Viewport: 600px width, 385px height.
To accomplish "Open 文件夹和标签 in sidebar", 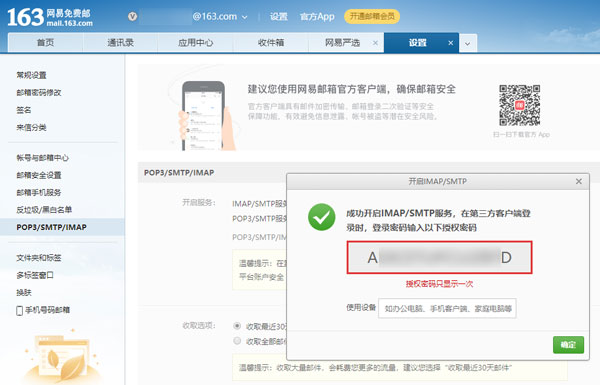I will coord(39,258).
